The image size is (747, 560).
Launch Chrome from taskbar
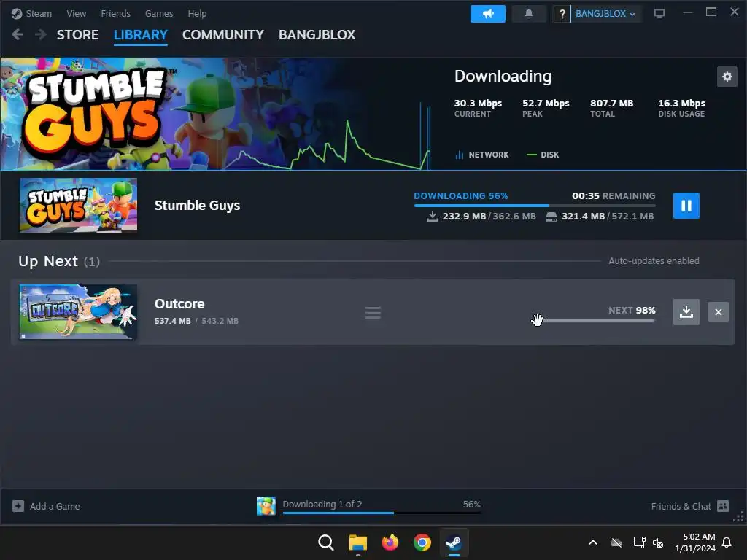422,542
